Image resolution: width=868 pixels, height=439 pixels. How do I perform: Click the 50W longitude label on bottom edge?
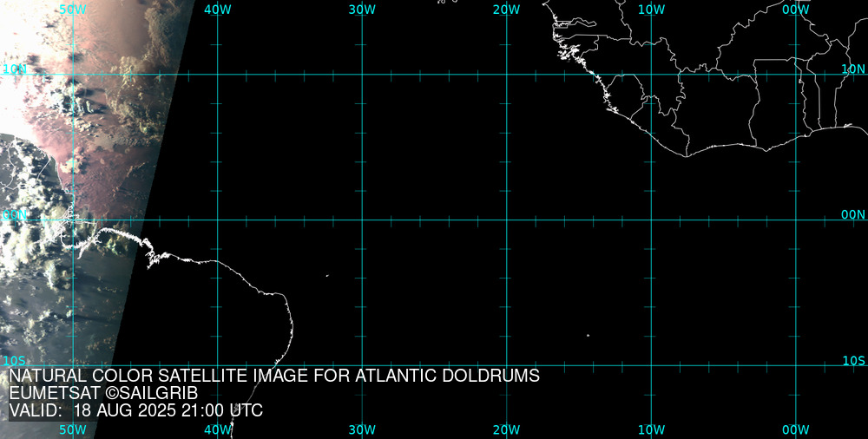click(73, 429)
